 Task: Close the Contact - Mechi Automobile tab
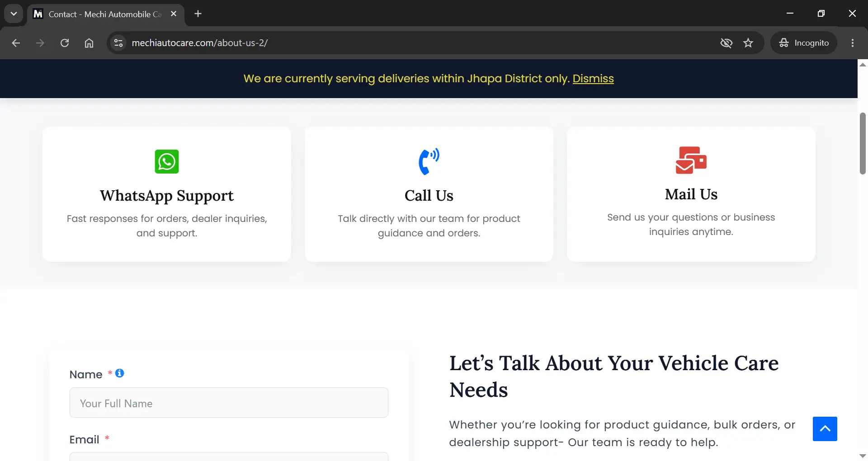point(174,14)
